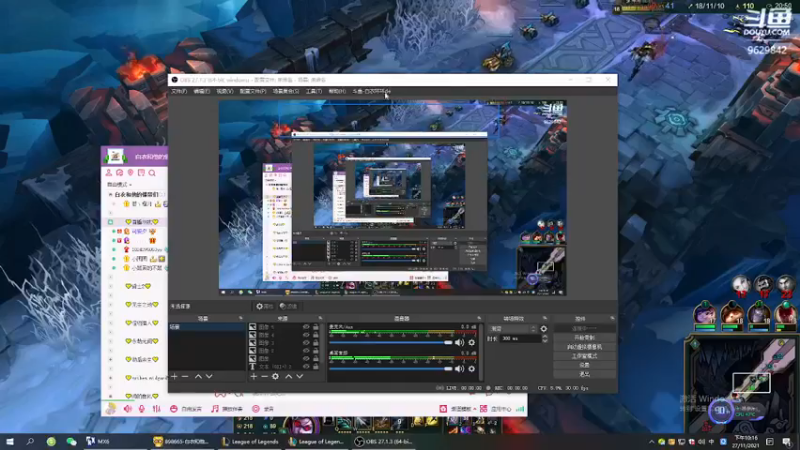Move the selected source up

tap(289, 377)
